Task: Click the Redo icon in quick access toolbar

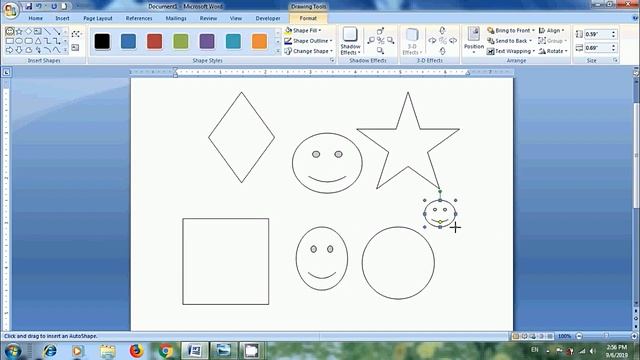Action: coord(54,7)
